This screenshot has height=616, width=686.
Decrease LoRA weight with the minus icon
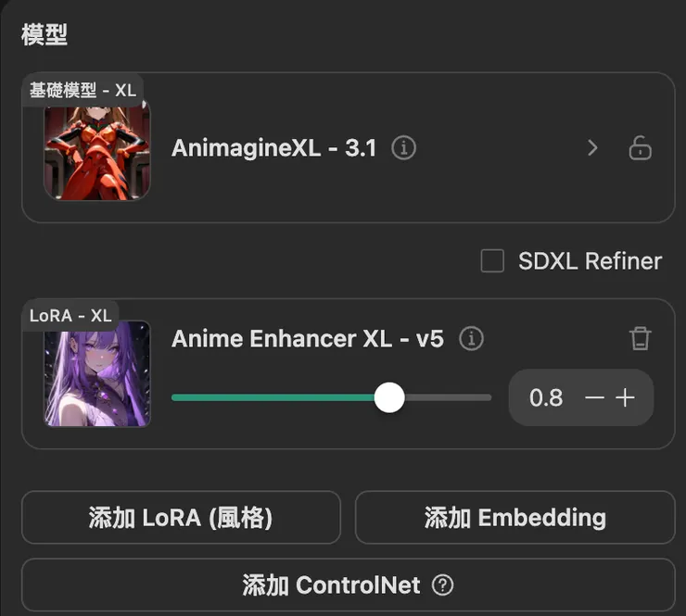(x=595, y=397)
